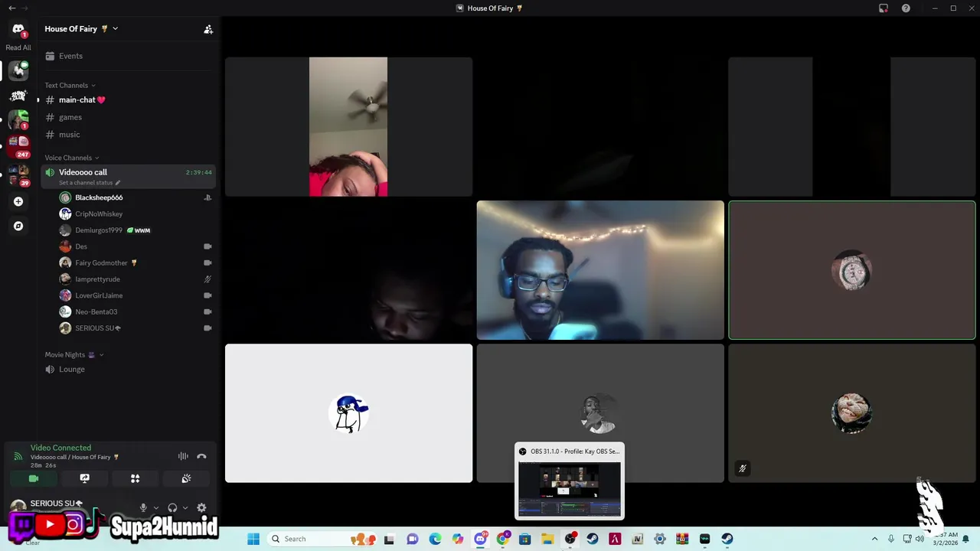This screenshot has width=980, height=551.
Task: Focus the green-outlined speaking user tile
Action: tap(852, 270)
